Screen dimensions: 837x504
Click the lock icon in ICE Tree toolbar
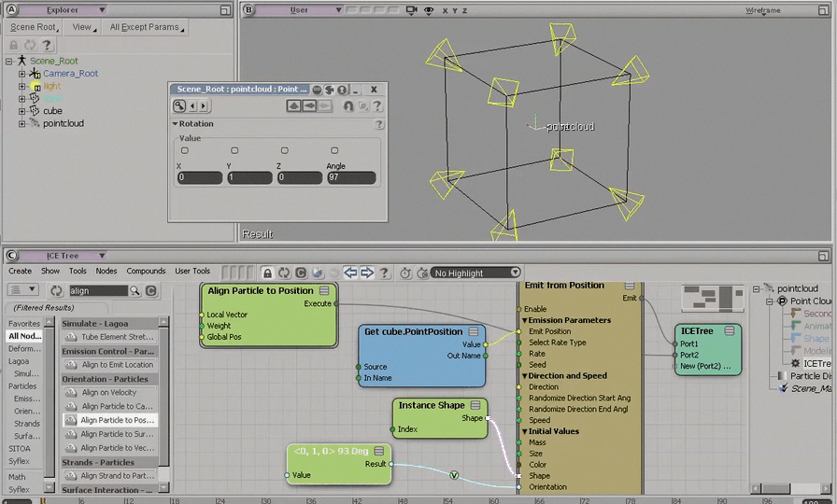click(267, 273)
